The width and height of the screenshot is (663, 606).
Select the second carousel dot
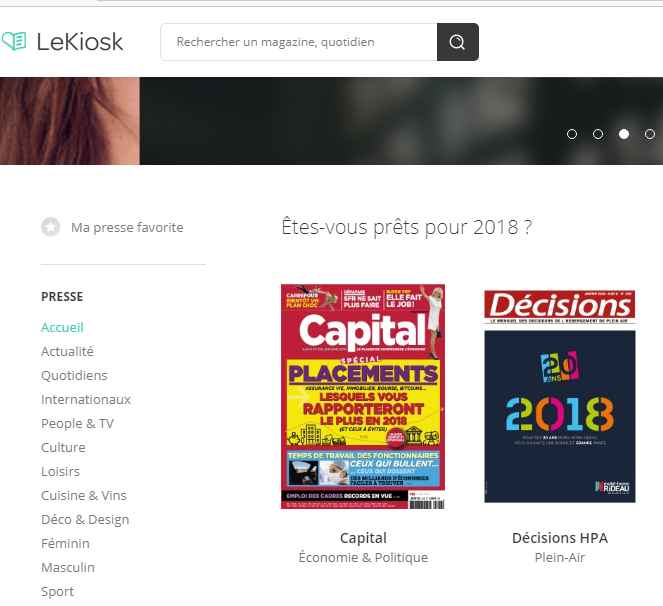pyautogui.click(x=598, y=134)
